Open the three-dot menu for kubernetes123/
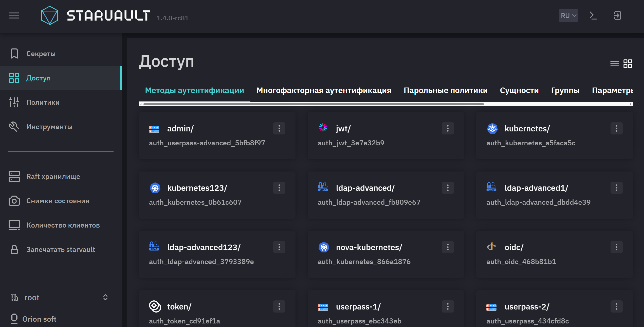 coord(279,188)
